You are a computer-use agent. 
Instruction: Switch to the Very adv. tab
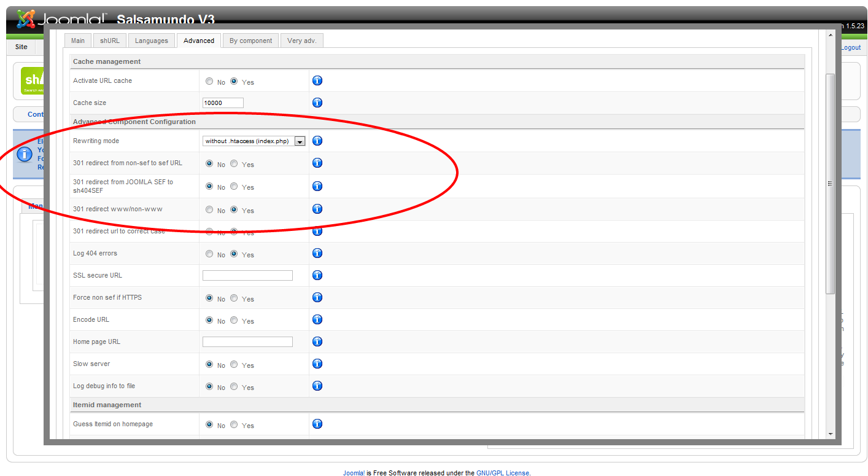coord(302,41)
